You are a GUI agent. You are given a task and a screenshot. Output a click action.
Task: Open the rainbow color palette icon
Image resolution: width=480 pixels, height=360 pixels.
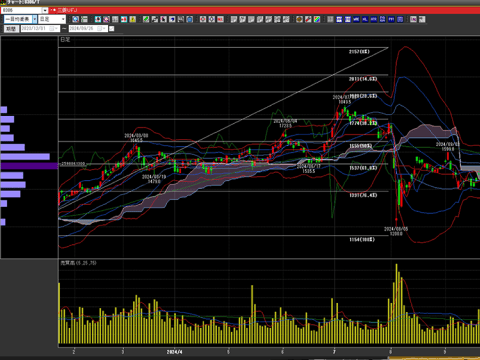[317, 19]
